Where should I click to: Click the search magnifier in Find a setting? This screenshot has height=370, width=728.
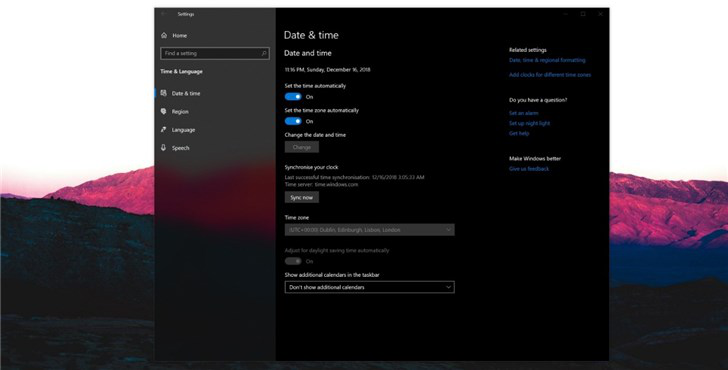pyautogui.click(x=264, y=53)
